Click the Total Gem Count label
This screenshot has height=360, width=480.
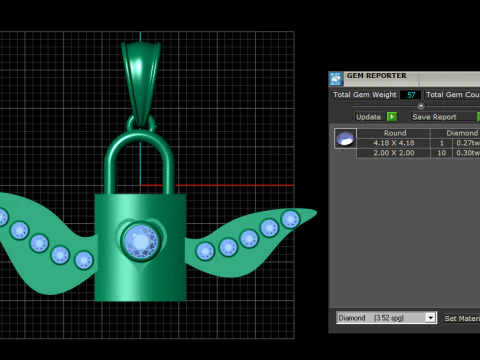[452, 95]
